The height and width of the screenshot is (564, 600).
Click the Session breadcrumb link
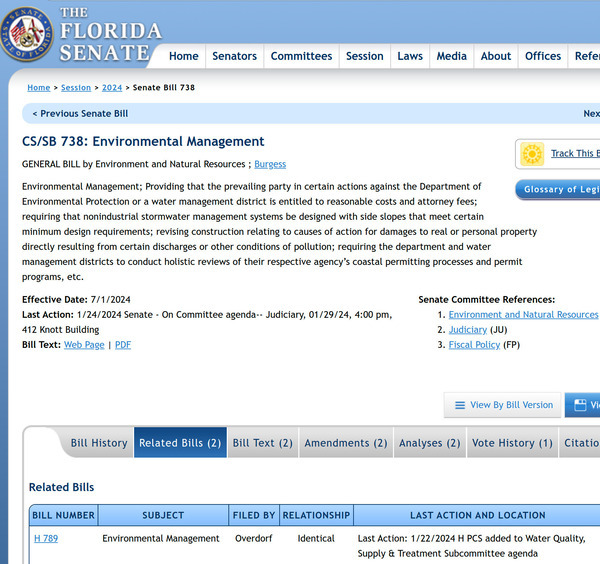(76, 88)
